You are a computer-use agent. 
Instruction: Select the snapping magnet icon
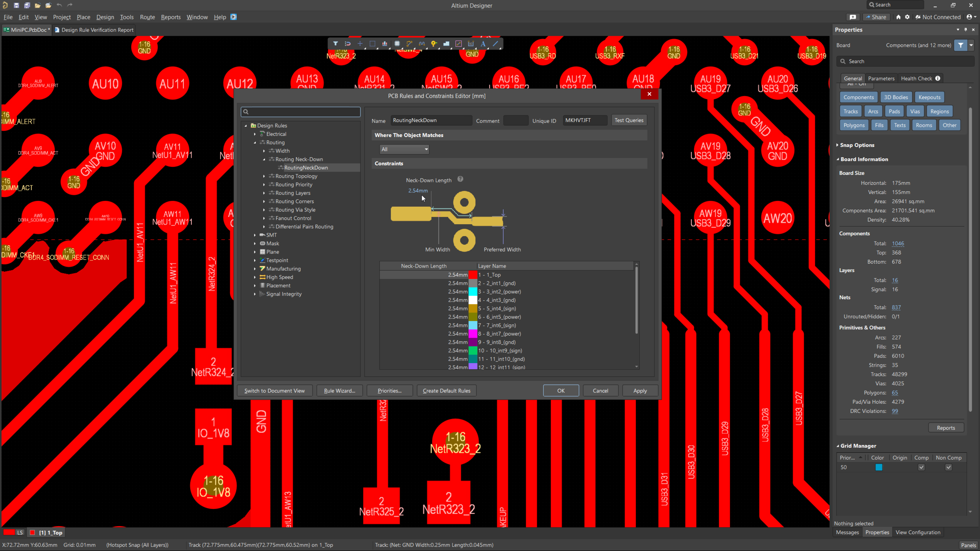click(347, 44)
